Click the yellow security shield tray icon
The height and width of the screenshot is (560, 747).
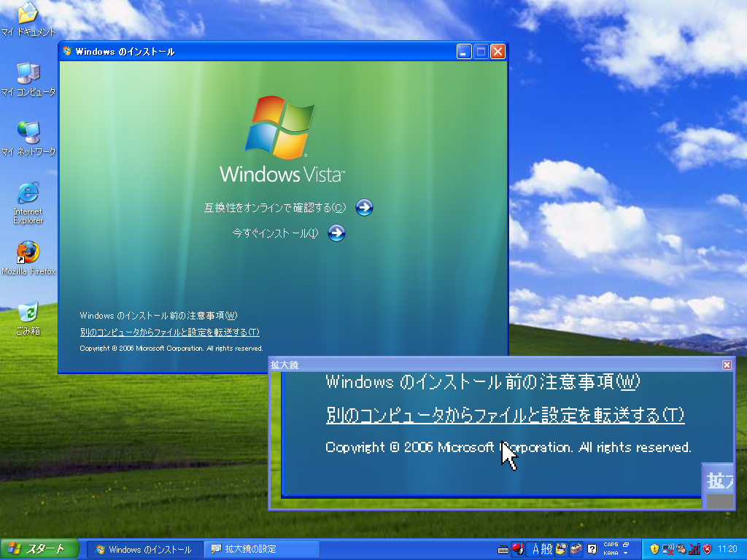click(x=654, y=549)
